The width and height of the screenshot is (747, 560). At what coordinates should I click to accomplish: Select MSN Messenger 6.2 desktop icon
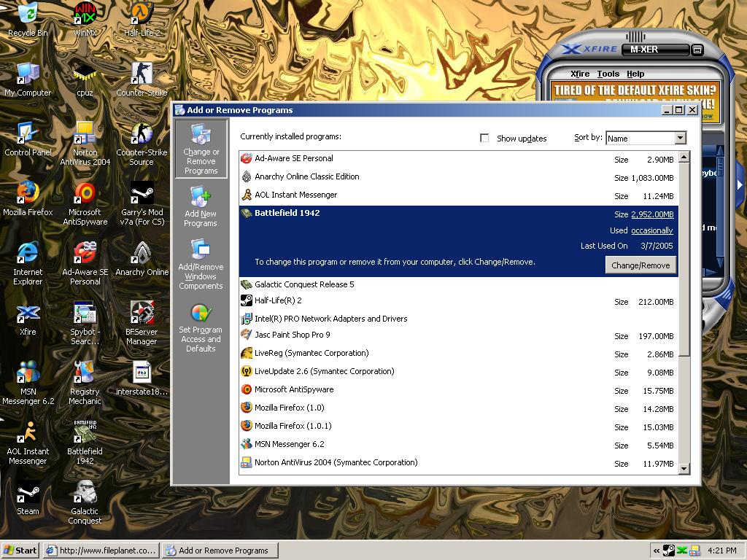28,382
